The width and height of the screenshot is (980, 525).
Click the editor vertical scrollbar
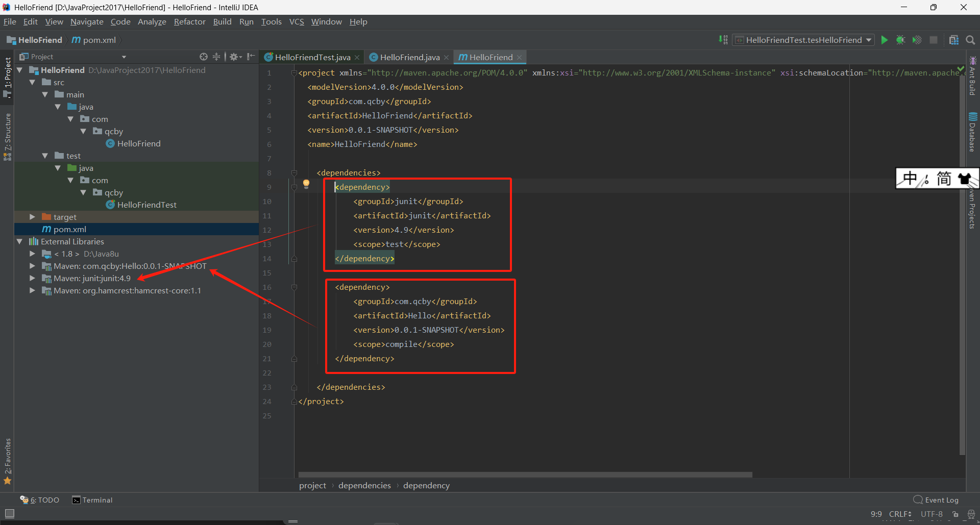coord(962,265)
